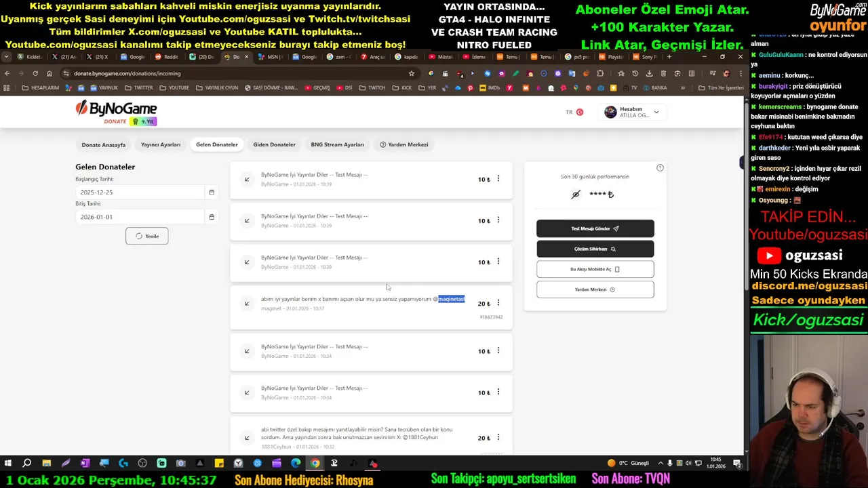
Task: Open options menu for 1881Ceyhun's 20₺ donation
Action: pos(498,437)
